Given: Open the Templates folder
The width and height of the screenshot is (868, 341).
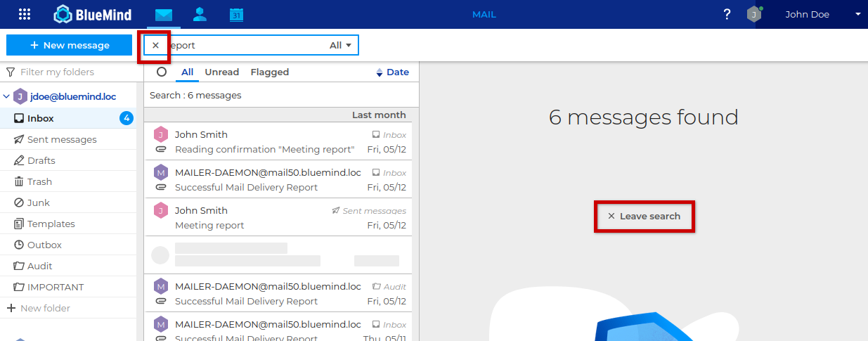Looking at the screenshot, I should 68,224.
